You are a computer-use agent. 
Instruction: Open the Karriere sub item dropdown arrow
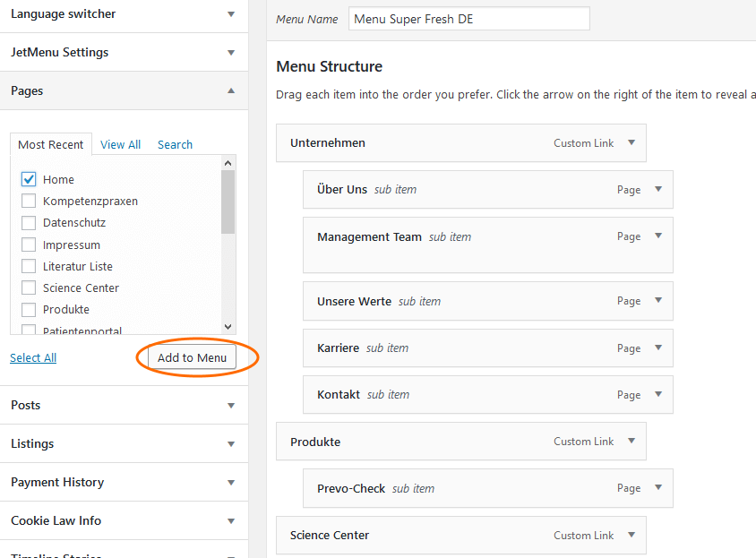tap(657, 348)
